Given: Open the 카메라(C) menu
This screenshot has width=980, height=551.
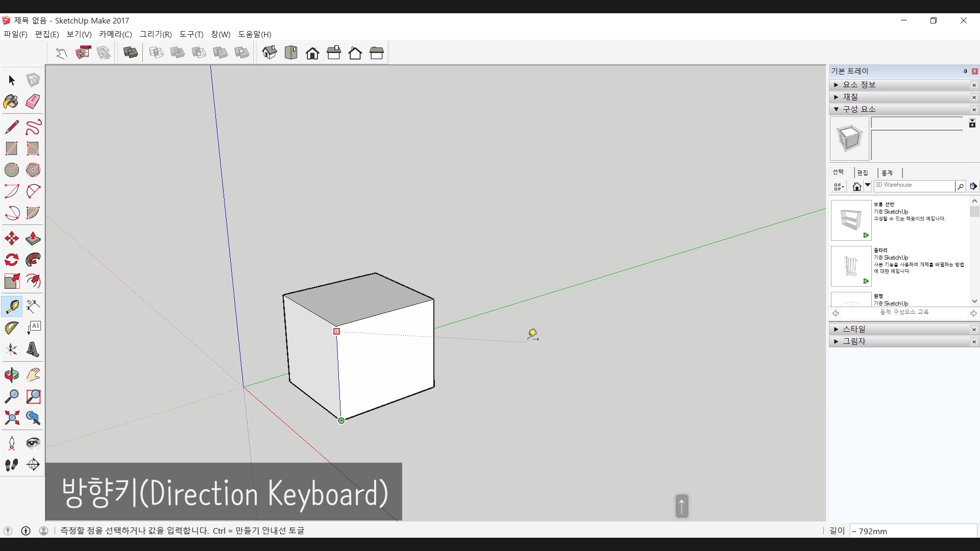Looking at the screenshot, I should pos(115,34).
